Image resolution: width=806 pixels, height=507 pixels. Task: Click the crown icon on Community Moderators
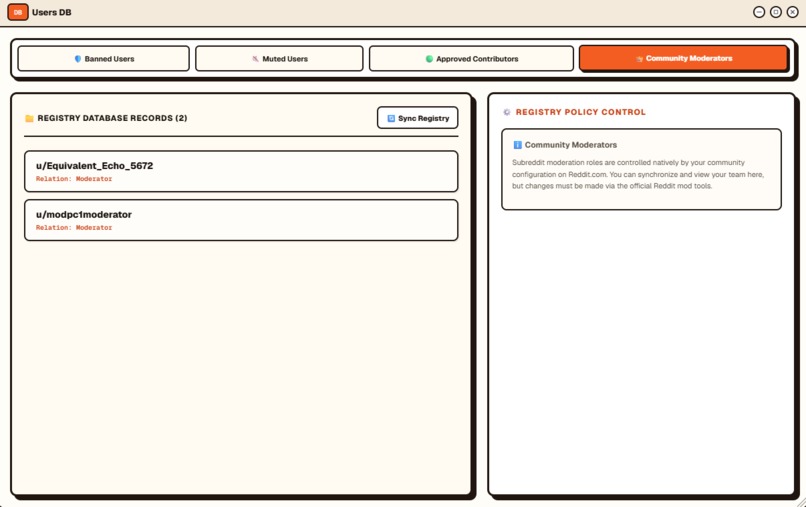tap(639, 59)
